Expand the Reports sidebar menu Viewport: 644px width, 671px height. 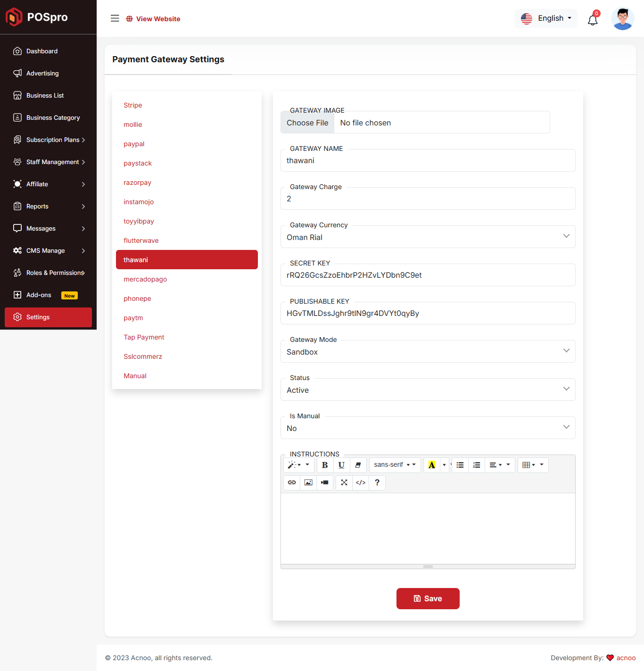[48, 206]
